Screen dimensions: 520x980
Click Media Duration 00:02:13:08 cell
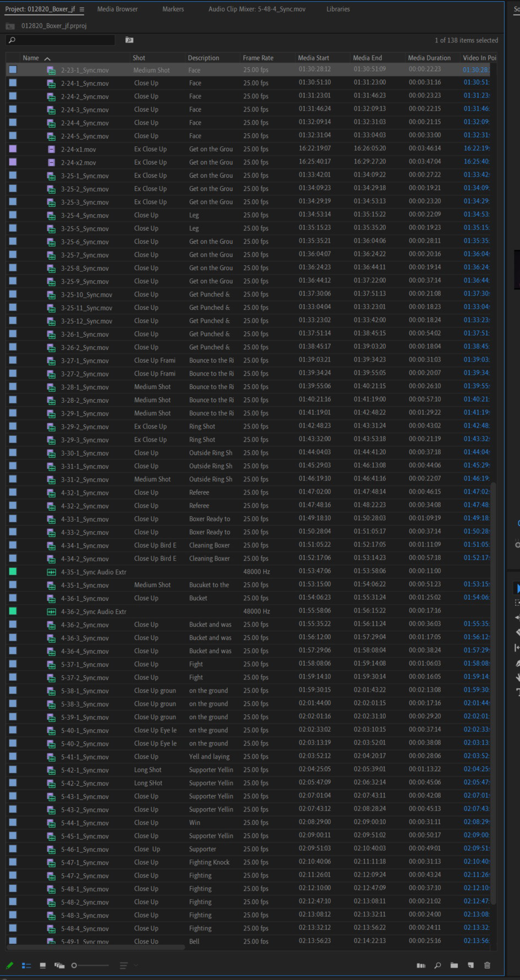click(425, 691)
